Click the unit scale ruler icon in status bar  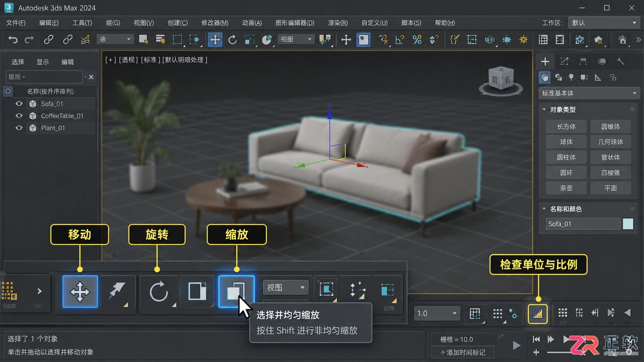click(538, 314)
